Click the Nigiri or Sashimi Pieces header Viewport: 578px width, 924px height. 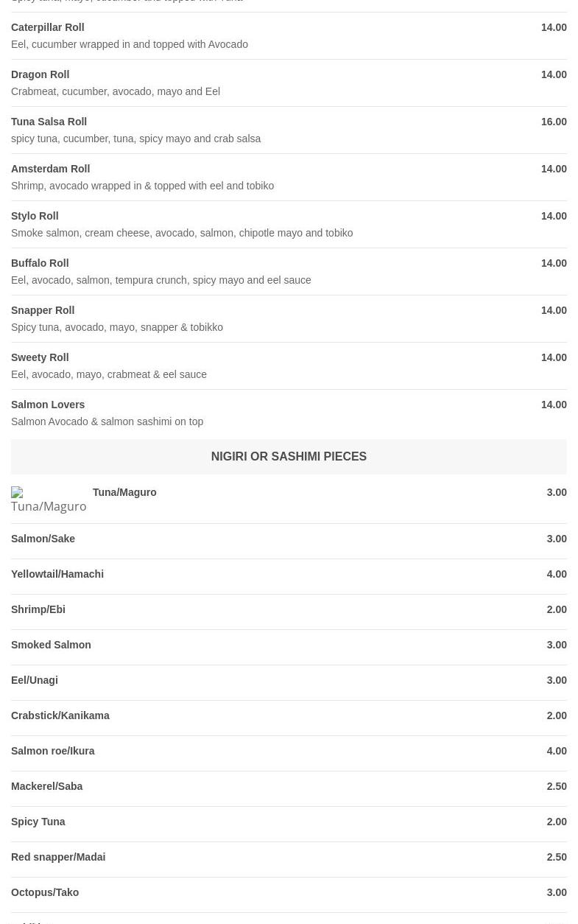pos(289,457)
